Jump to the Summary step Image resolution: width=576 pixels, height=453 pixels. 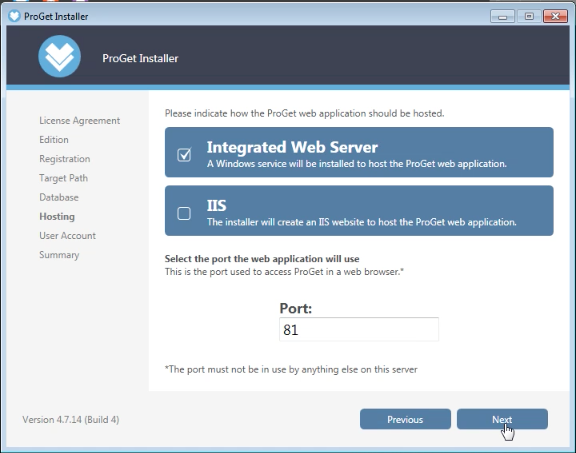pyautogui.click(x=59, y=255)
